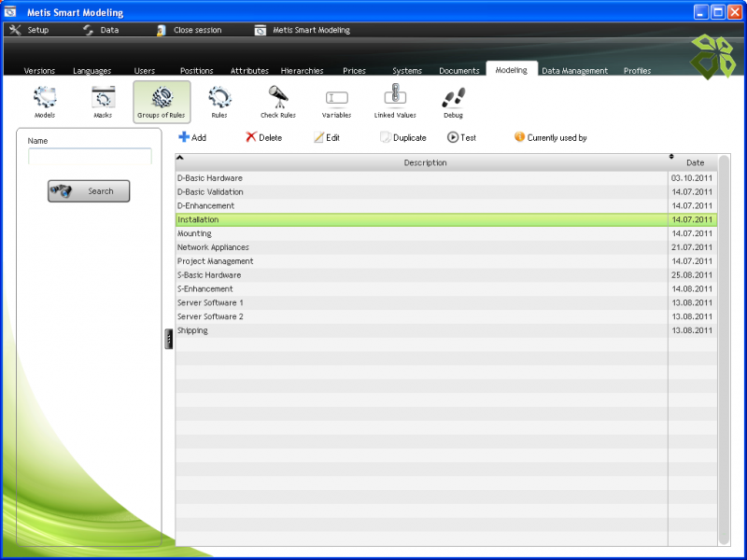Viewport: 747px width, 560px height.
Task: Open the Rules gear icon
Action: 219,98
